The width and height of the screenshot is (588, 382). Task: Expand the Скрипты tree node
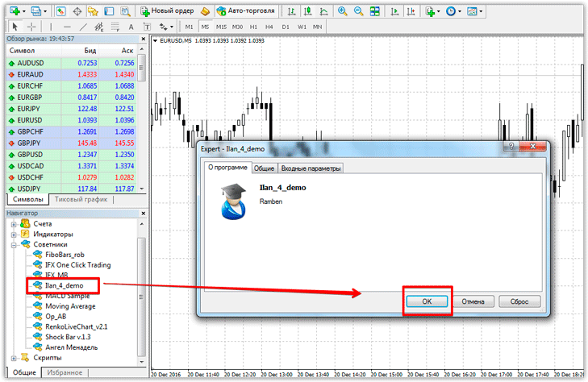[x=14, y=357]
